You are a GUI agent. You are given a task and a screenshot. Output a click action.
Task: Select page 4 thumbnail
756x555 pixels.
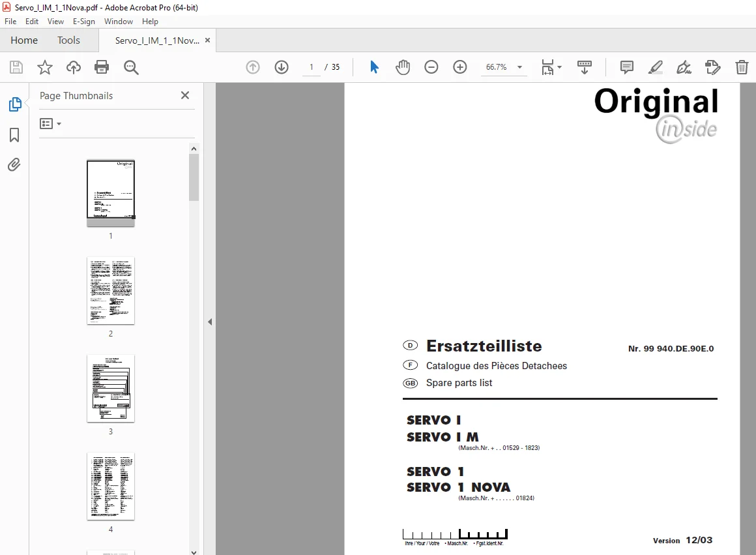click(x=110, y=487)
